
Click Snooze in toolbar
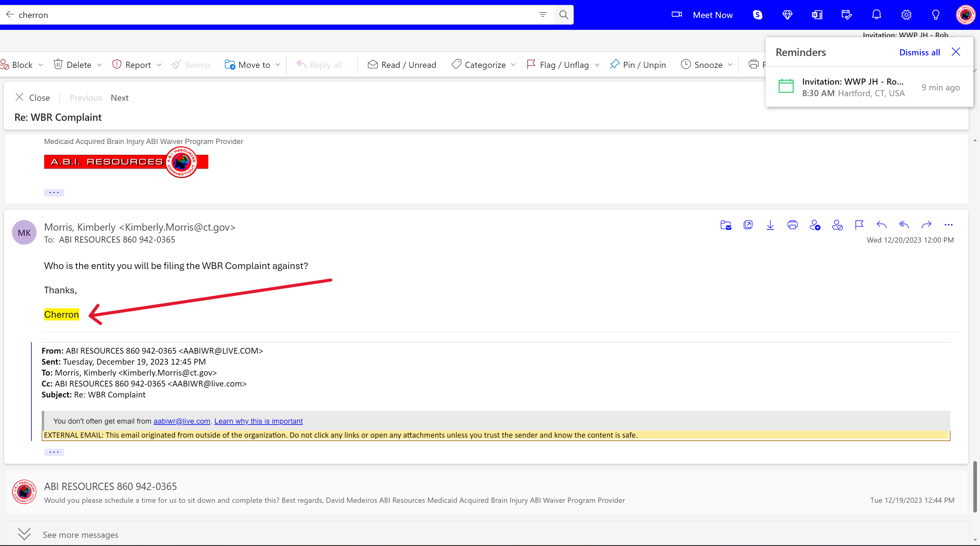(702, 65)
